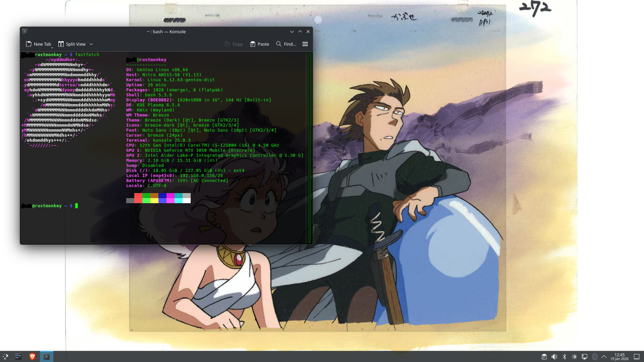Open the wired network tray icon

click(x=585, y=357)
